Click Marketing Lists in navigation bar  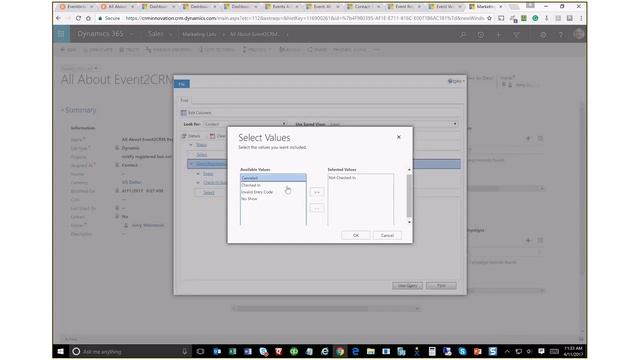tap(199, 34)
